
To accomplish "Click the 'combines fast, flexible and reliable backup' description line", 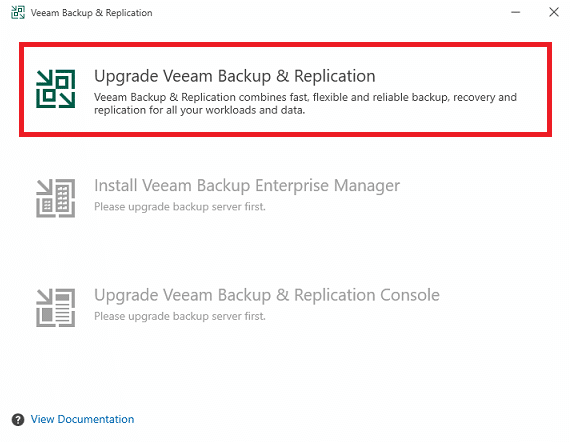I will coord(305,97).
